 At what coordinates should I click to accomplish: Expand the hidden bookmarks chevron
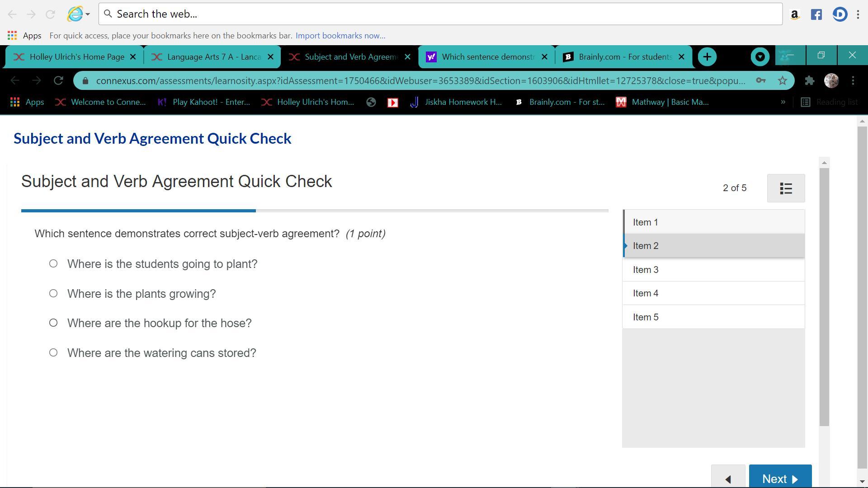click(x=783, y=102)
